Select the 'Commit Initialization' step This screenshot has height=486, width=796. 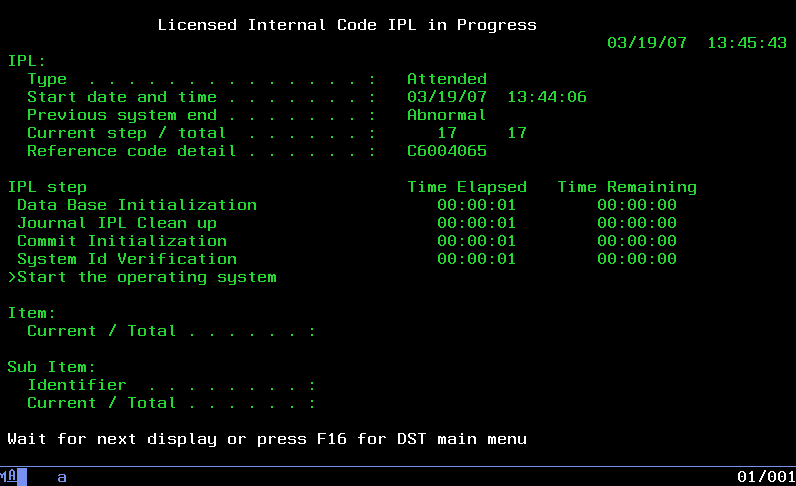coord(121,241)
